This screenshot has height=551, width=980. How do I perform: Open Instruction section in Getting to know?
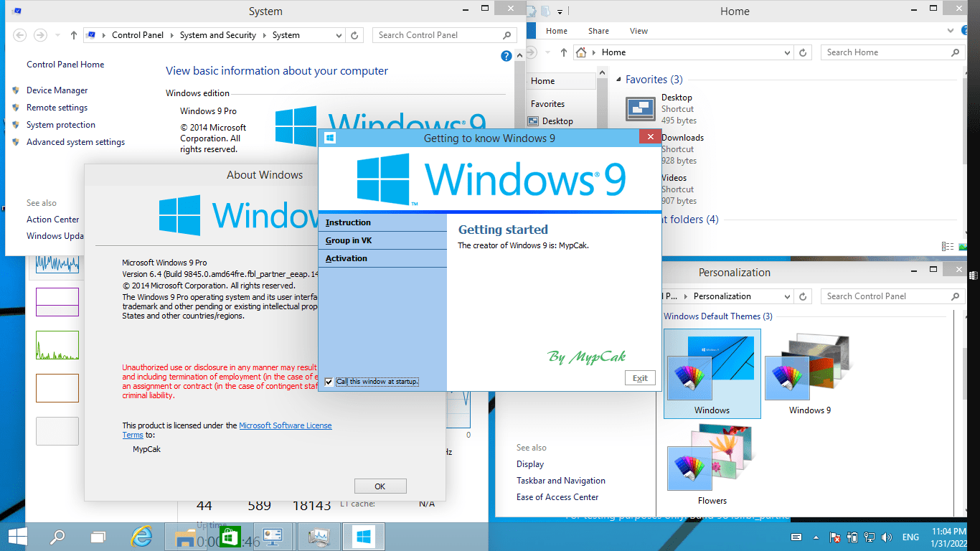(382, 222)
